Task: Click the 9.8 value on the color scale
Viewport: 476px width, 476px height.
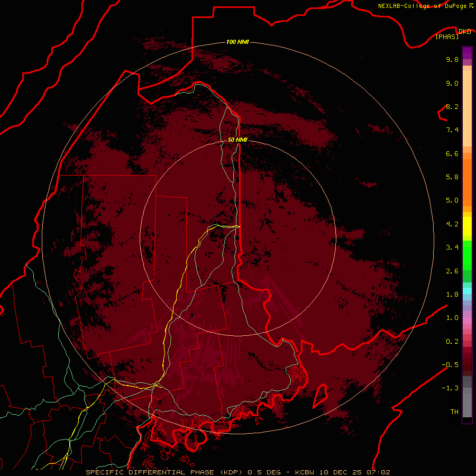Action: (x=452, y=60)
